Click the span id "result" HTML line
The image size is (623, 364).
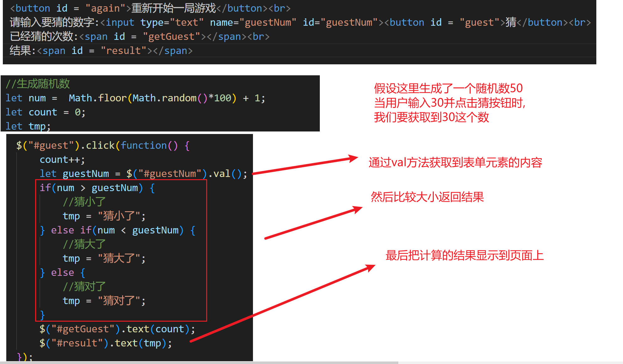click(x=101, y=51)
